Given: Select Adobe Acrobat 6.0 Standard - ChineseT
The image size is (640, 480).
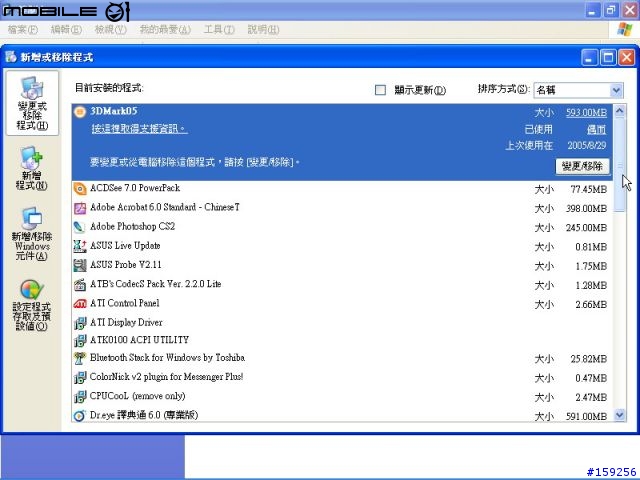Looking at the screenshot, I should point(342,208).
